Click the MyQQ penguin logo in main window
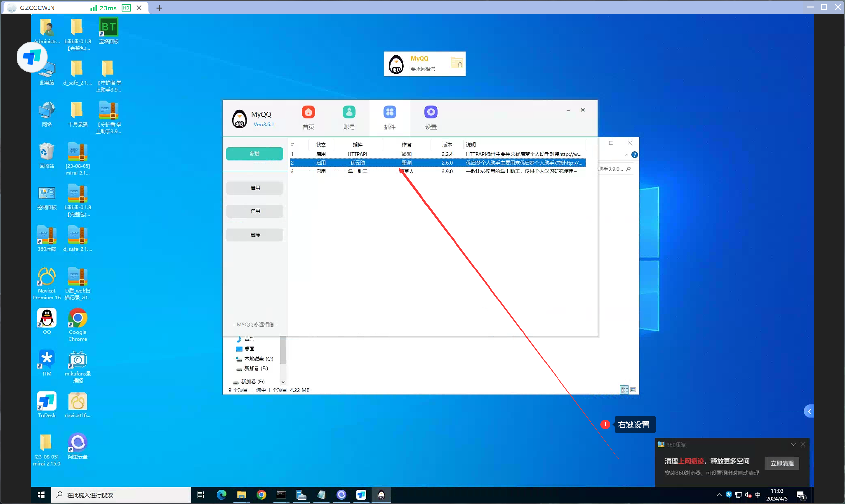 click(x=240, y=119)
